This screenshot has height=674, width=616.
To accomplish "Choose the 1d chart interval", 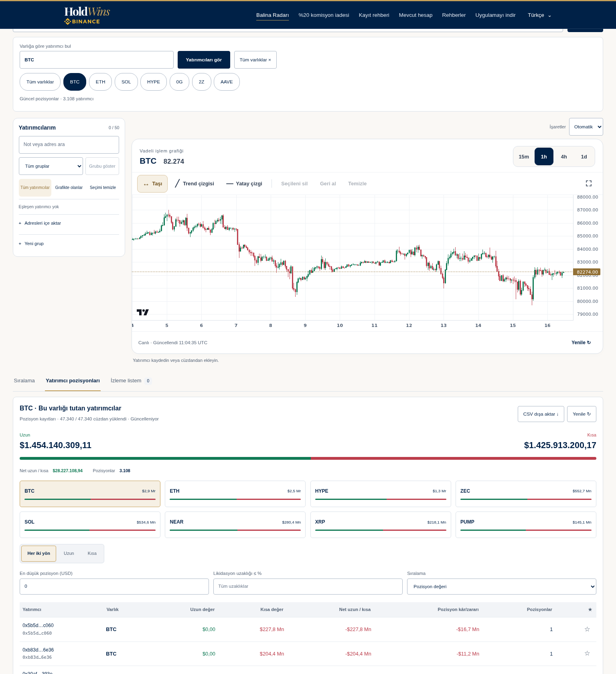I will pos(584,157).
